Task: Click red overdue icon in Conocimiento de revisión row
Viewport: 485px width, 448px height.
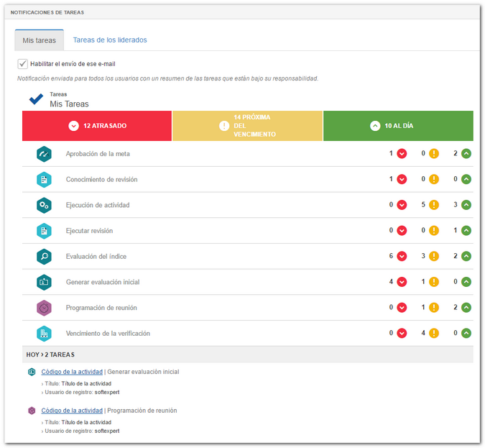Action: [402, 179]
